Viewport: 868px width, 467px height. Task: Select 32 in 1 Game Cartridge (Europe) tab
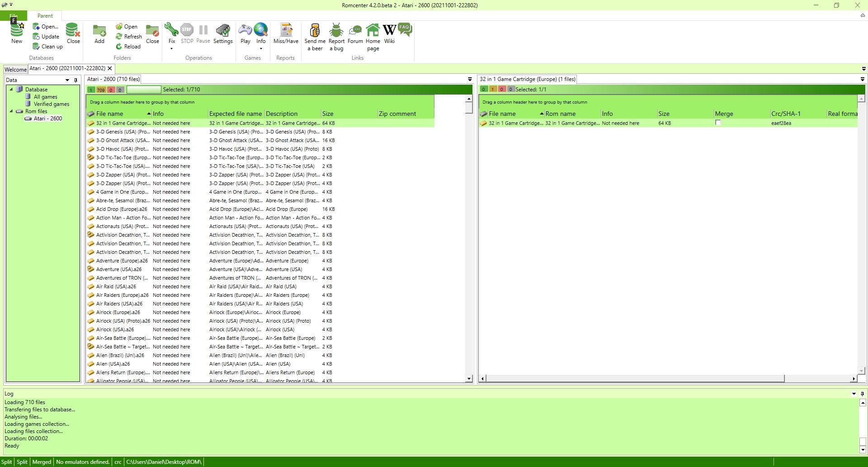[528, 79]
